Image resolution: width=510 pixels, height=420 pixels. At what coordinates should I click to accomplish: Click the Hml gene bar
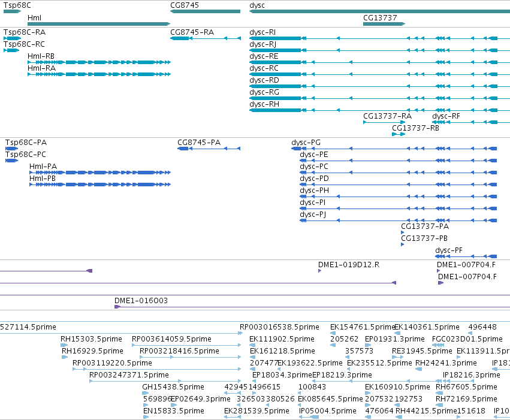click(99, 24)
